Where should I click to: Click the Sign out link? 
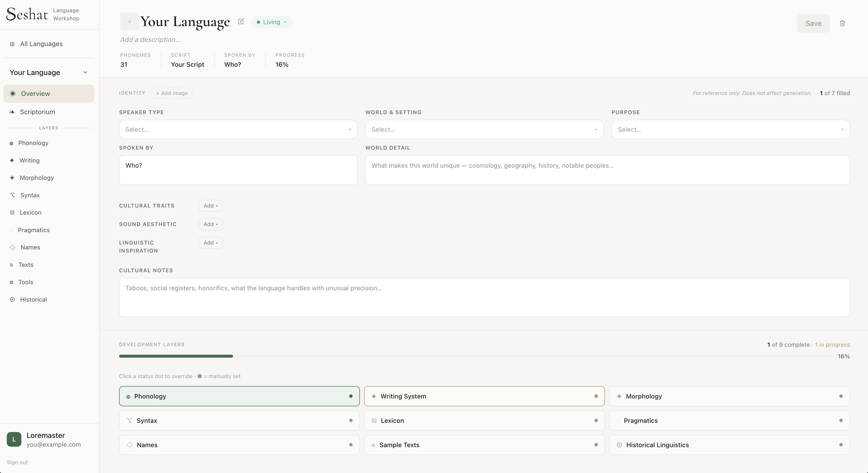(17, 462)
